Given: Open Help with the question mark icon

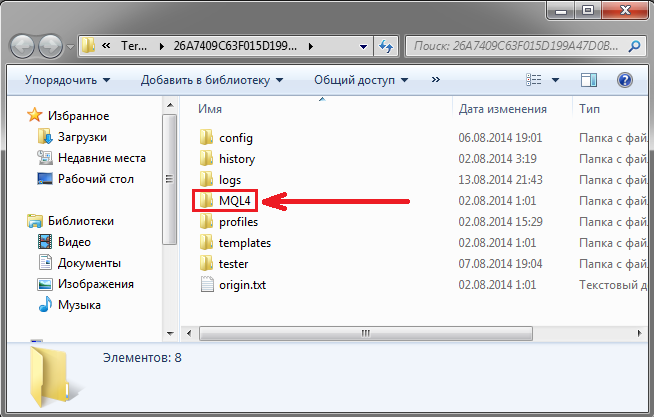Looking at the screenshot, I should [625, 80].
